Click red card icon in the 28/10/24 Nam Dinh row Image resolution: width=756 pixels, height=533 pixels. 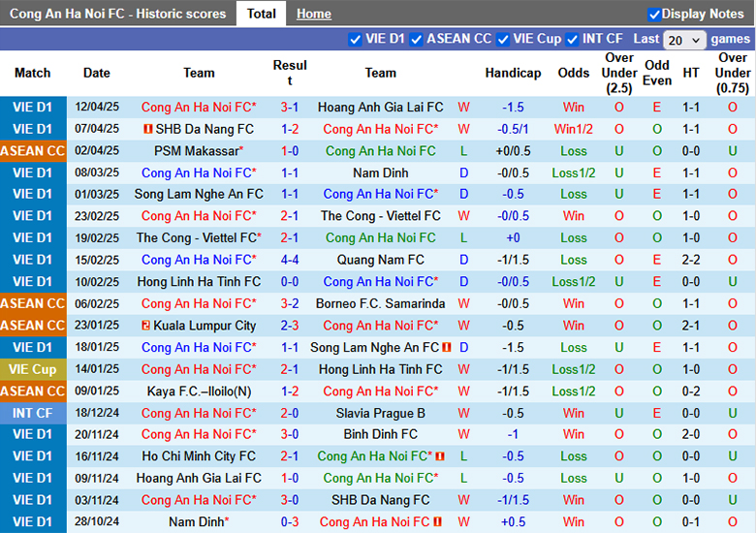tap(438, 521)
